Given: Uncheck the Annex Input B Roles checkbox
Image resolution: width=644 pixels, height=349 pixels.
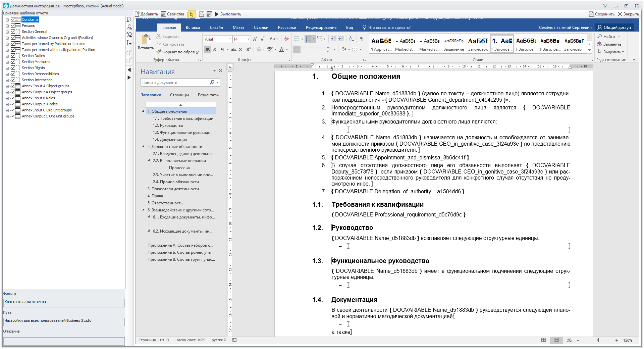Looking at the screenshot, I should [13, 98].
